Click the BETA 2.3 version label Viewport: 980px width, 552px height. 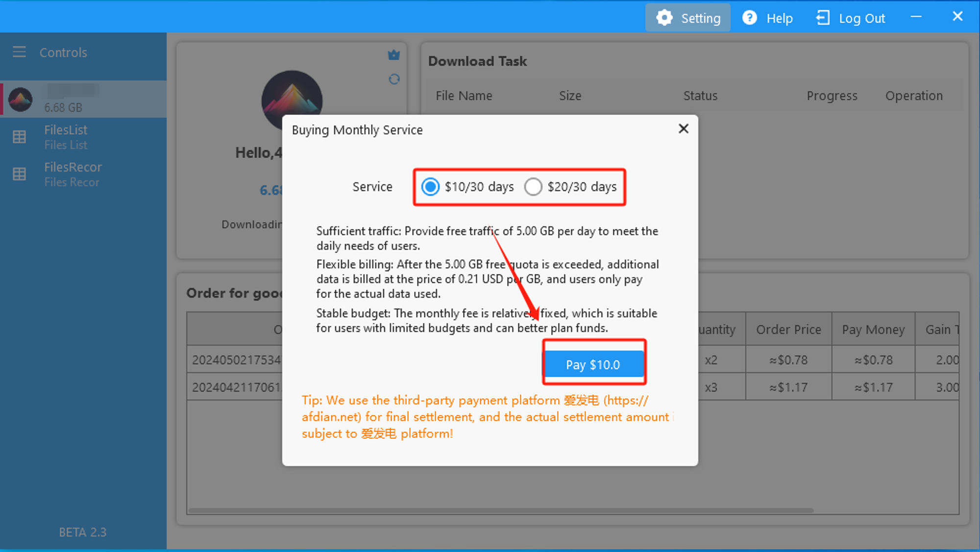83,532
